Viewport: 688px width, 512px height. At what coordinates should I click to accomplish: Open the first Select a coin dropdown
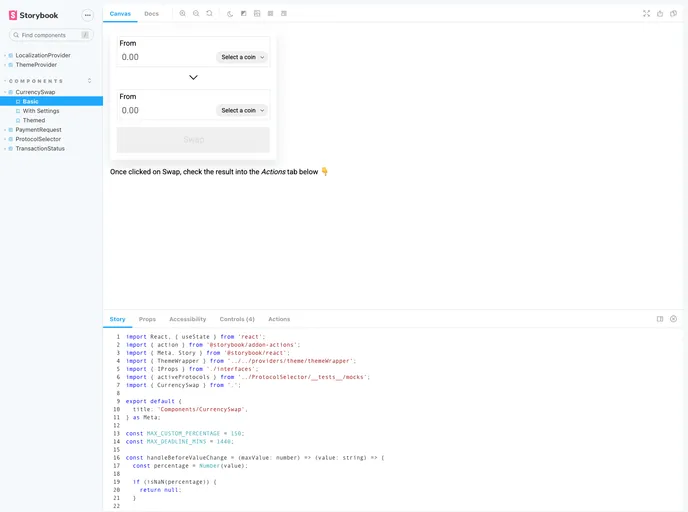click(242, 57)
